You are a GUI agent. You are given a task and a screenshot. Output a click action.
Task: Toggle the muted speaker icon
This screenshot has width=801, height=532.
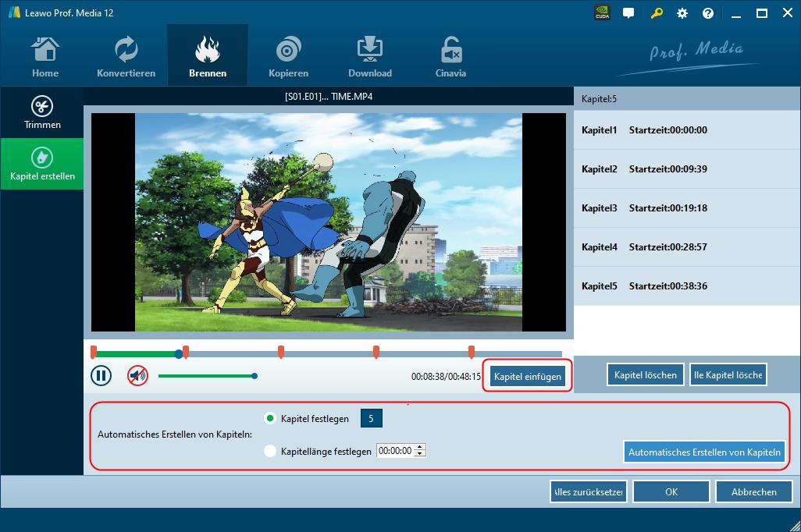(x=137, y=376)
